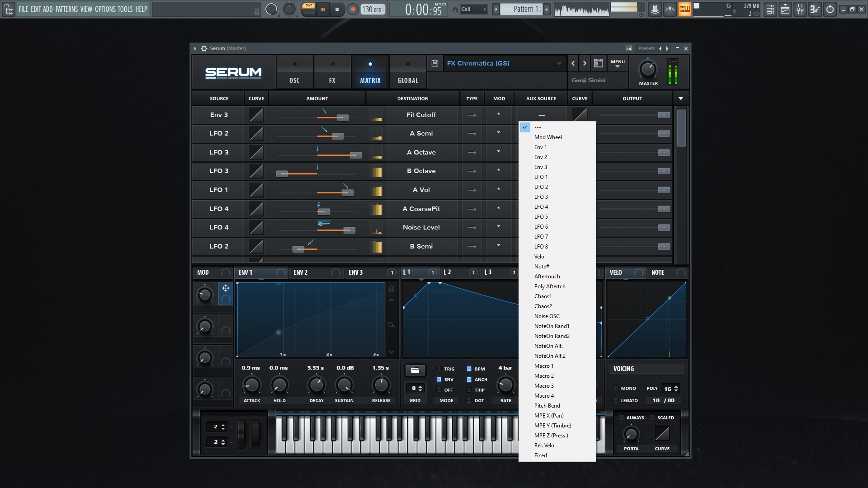Open the Cell snap dropdown in top toolbar
The width and height of the screenshot is (868, 488).
point(473,9)
